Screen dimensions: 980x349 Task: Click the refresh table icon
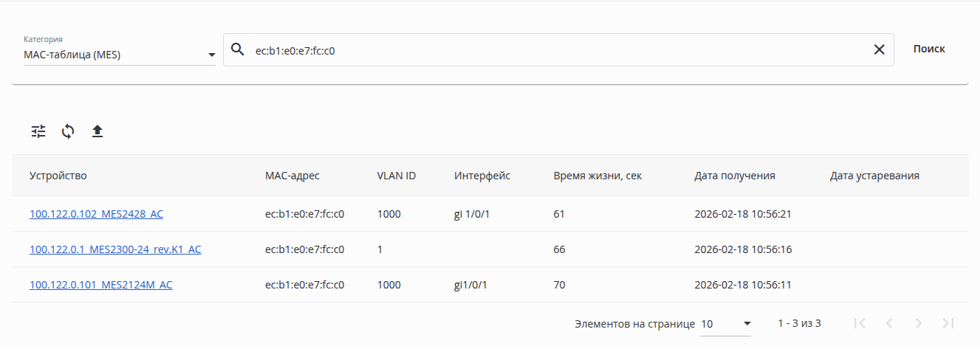click(x=68, y=131)
